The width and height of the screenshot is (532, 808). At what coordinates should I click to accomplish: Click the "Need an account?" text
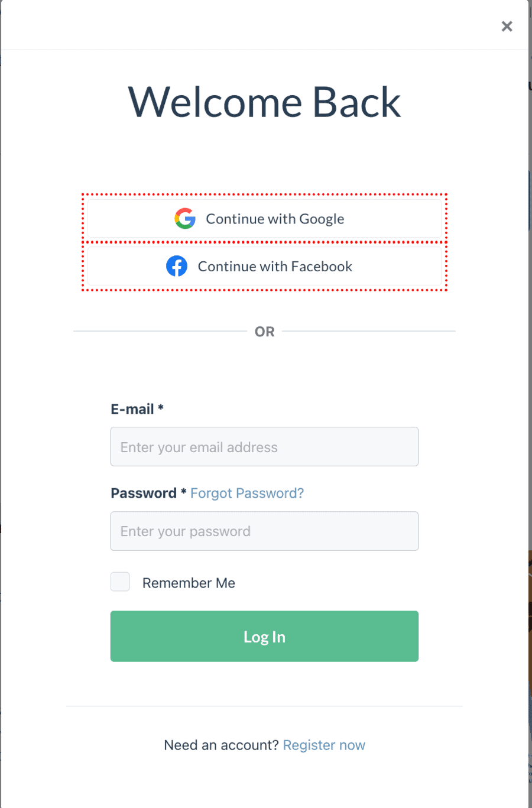point(220,745)
